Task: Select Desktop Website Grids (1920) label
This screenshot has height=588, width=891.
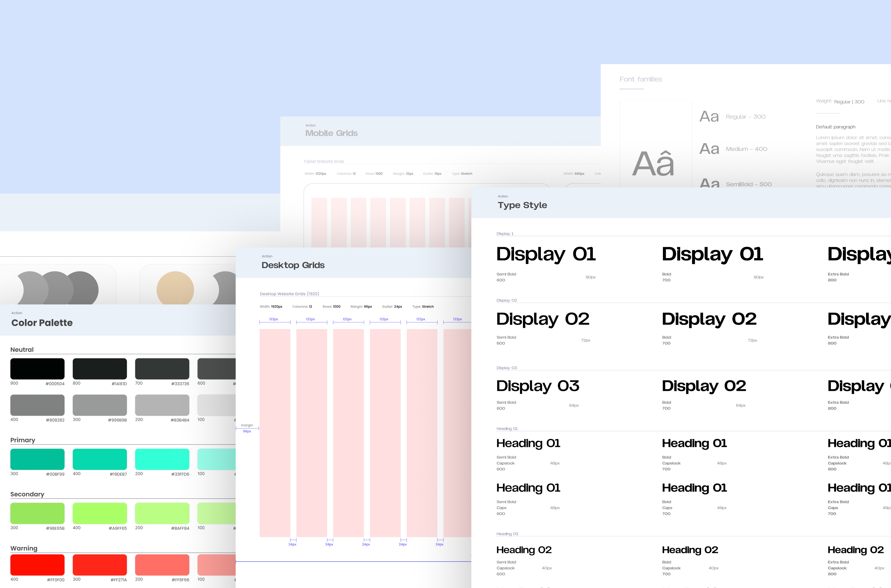Action: [x=289, y=294]
